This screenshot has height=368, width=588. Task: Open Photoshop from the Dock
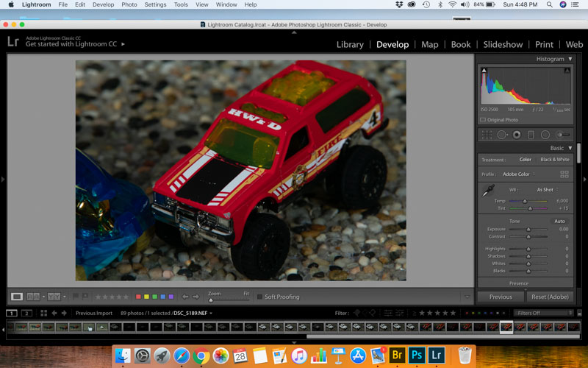click(417, 355)
